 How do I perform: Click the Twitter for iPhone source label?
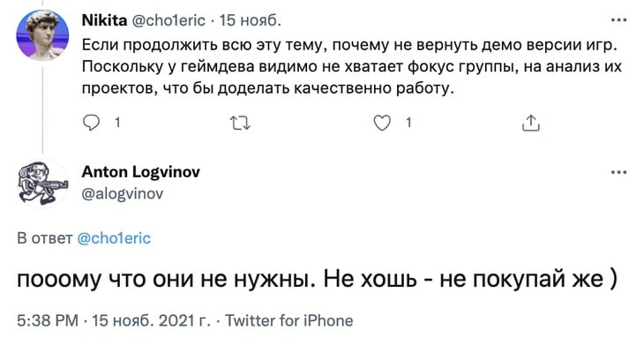coord(289,320)
